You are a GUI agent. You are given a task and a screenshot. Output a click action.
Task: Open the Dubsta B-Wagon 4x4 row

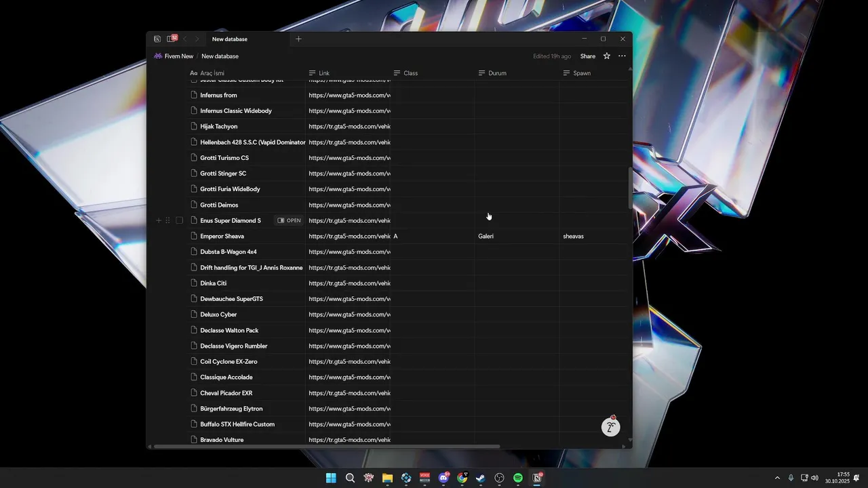tap(229, 252)
